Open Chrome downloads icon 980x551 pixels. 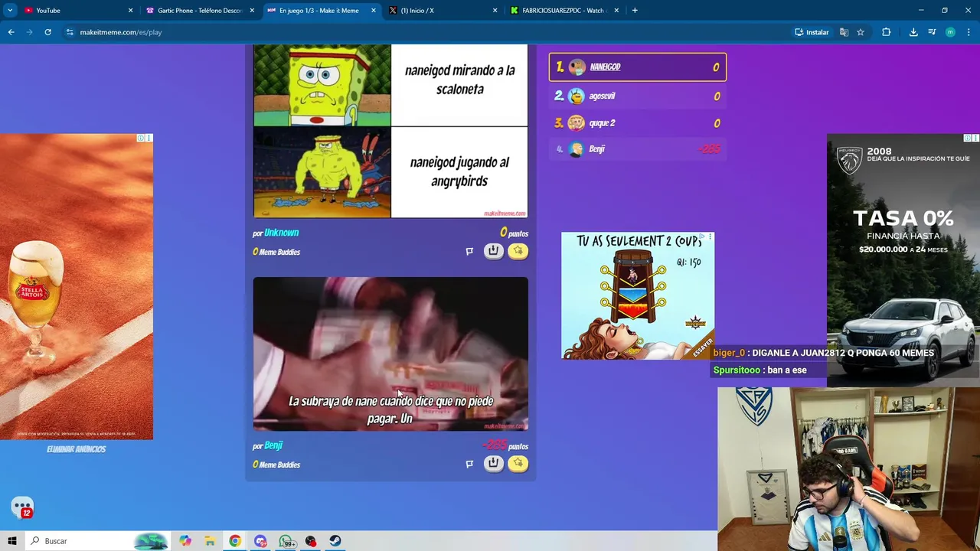pyautogui.click(x=913, y=32)
